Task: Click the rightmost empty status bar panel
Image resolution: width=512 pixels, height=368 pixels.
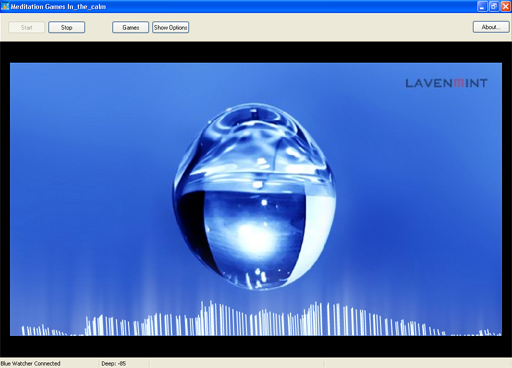Action: point(418,363)
